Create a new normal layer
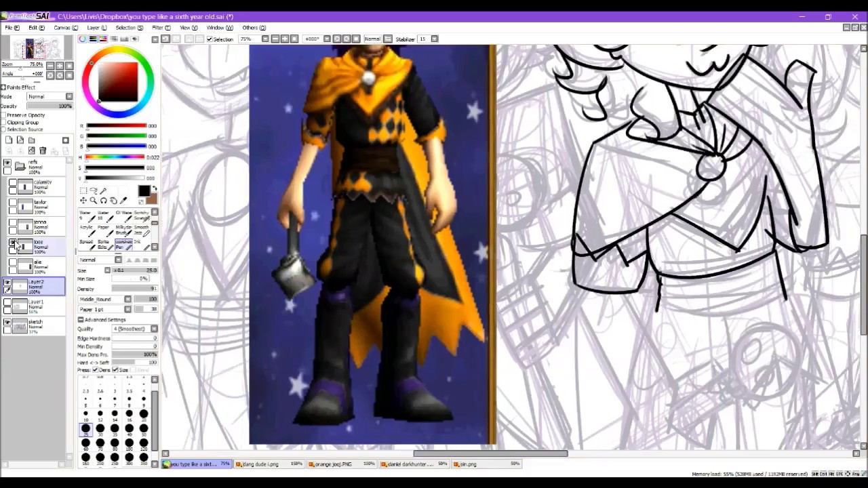The height and width of the screenshot is (488, 868). (9, 140)
